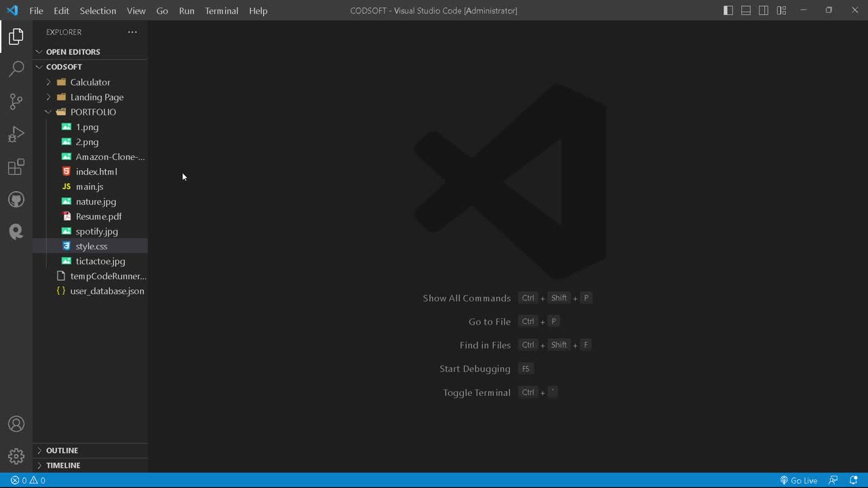Open the Go menu
The height and width of the screenshot is (488, 868).
click(162, 11)
